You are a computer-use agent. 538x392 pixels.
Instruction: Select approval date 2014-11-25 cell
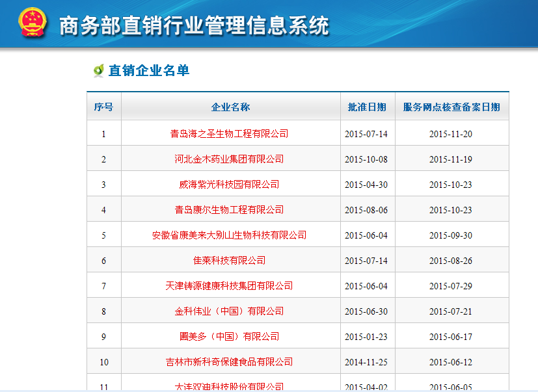368,361
